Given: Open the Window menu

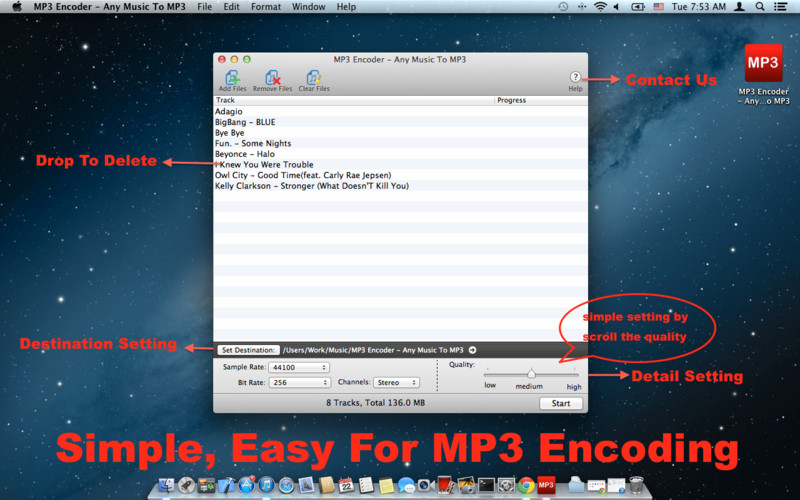Looking at the screenshot, I should tap(308, 7).
